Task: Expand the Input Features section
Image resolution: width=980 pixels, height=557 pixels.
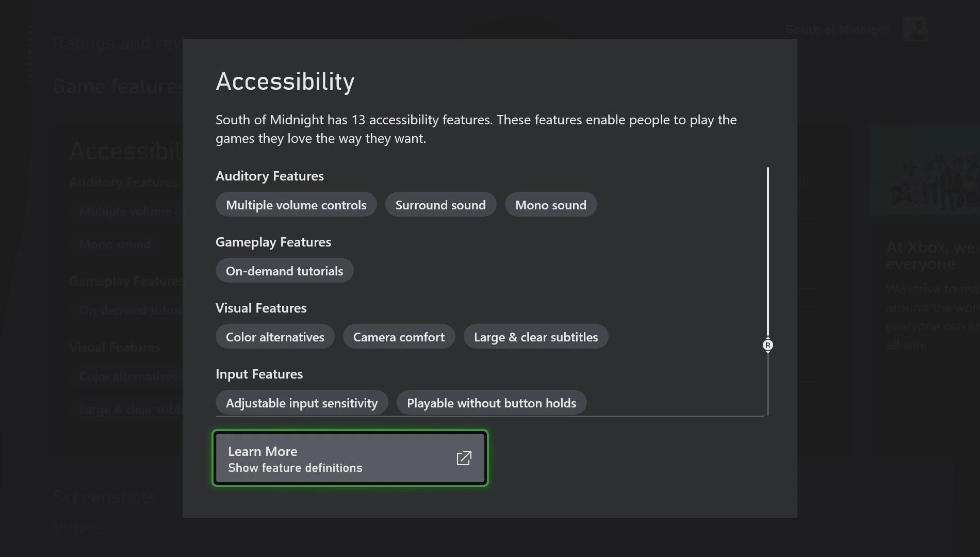Action: click(259, 373)
